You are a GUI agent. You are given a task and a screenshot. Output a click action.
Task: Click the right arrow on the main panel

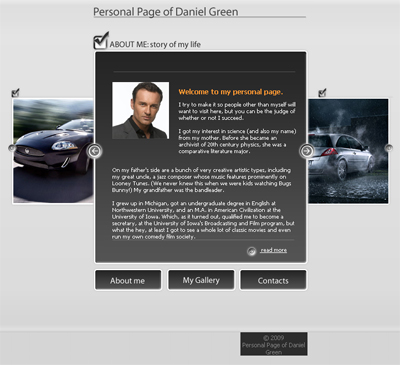[307, 151]
